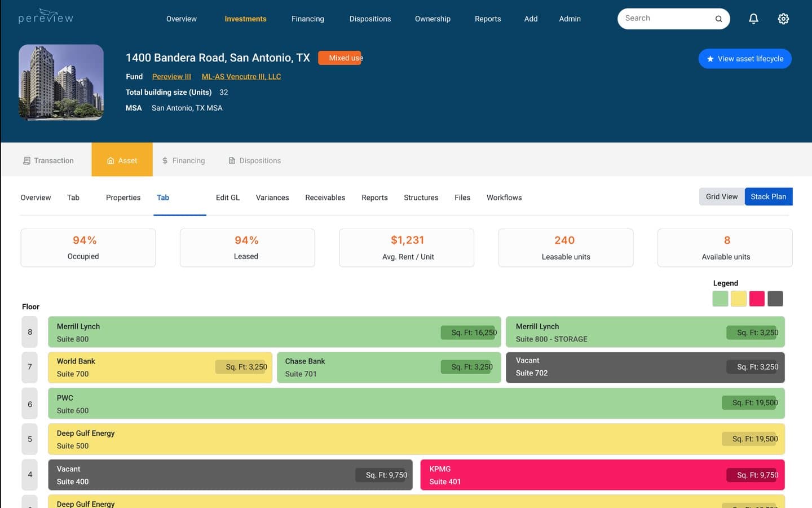Open the Files sub-tab
Viewport: 812px width, 508px height.
click(x=462, y=198)
